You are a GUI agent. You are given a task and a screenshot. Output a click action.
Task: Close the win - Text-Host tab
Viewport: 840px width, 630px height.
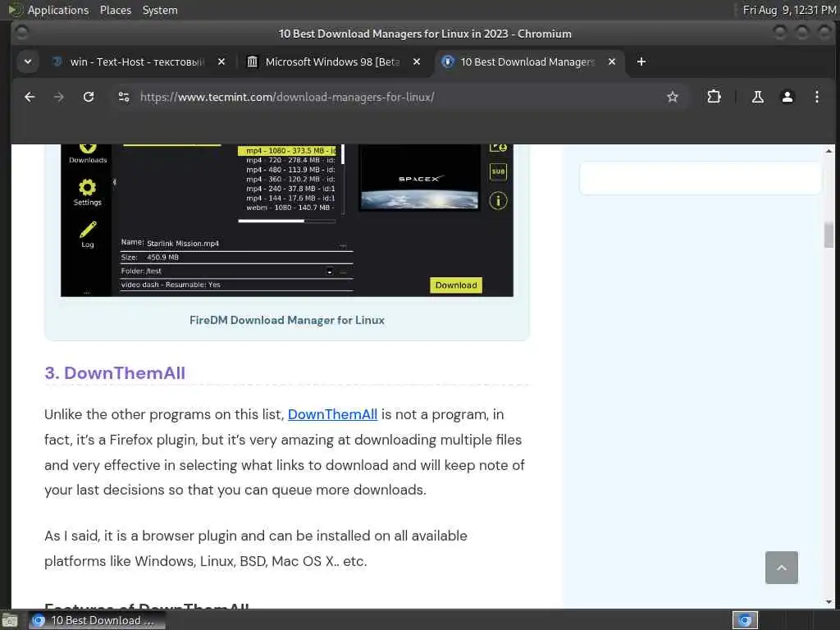[221, 62]
